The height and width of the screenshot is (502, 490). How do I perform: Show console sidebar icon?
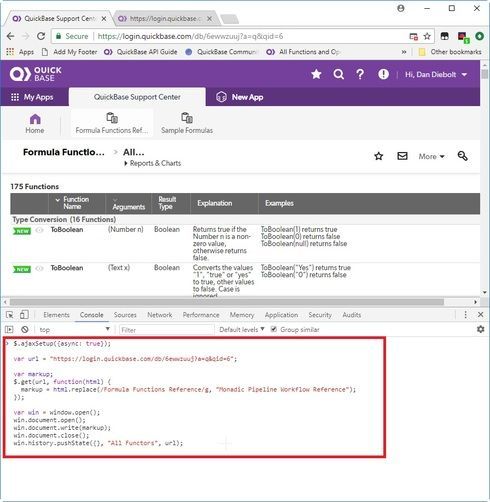pos(9,330)
